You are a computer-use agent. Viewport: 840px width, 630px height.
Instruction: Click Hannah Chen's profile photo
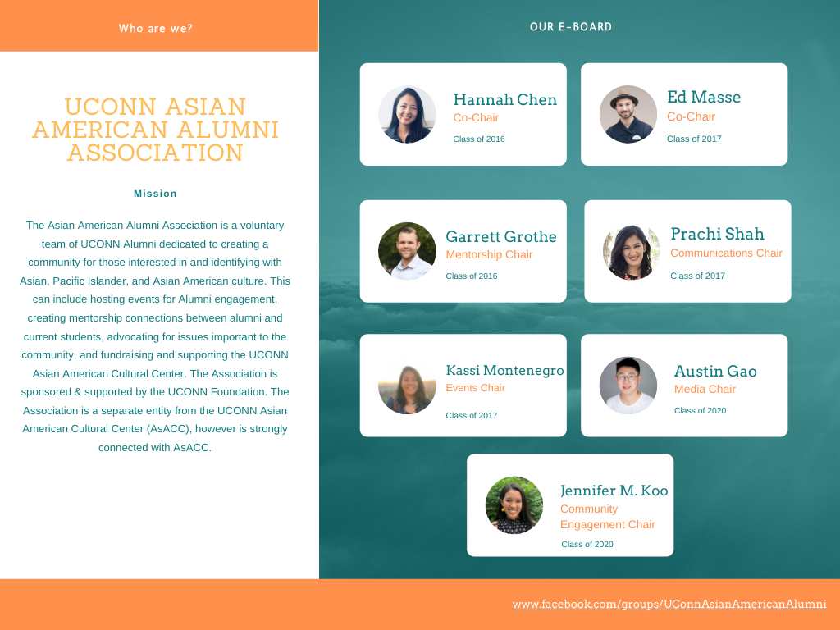tap(407, 115)
